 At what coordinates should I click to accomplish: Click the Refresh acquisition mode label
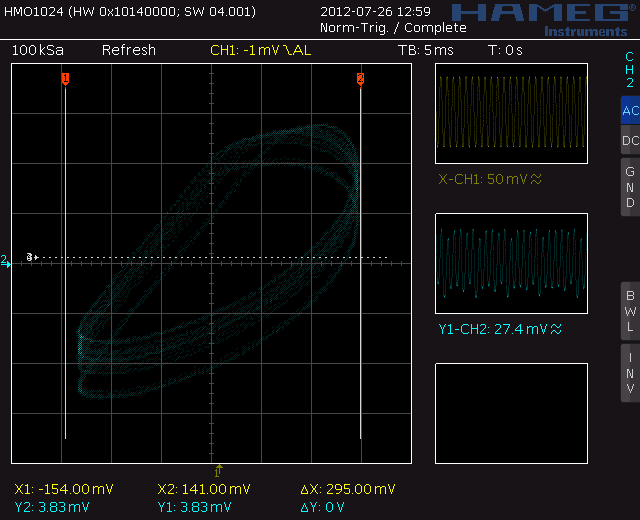point(128,50)
